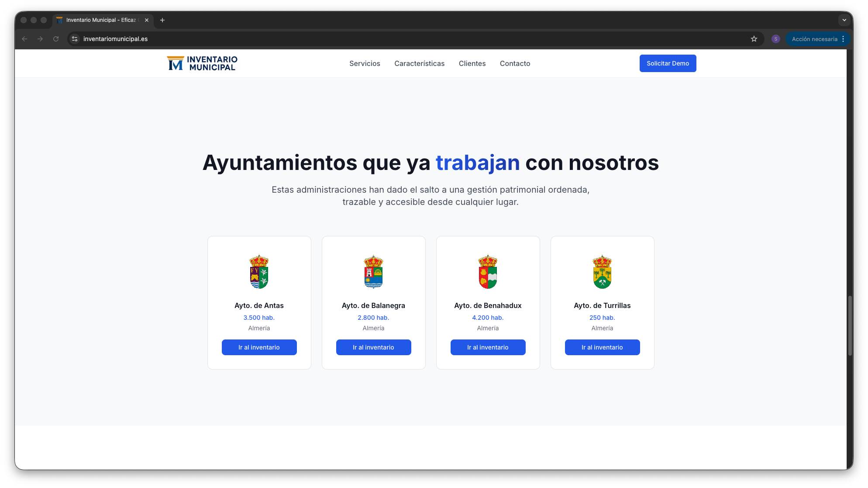This screenshot has width=868, height=488.
Task: Open the inventory for Ayto. de Turrillas
Action: (602, 347)
